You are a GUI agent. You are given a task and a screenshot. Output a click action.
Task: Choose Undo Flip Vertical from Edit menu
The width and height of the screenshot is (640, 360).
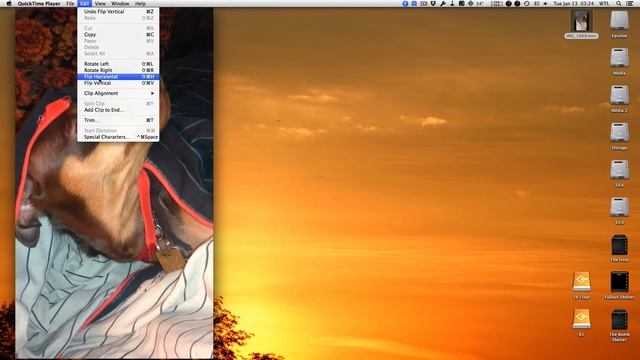(x=118, y=12)
